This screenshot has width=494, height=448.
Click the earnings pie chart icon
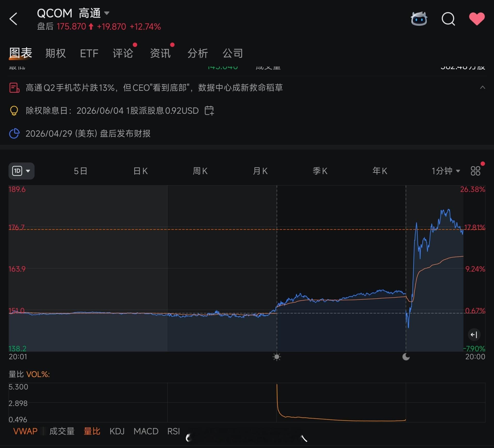(x=14, y=133)
